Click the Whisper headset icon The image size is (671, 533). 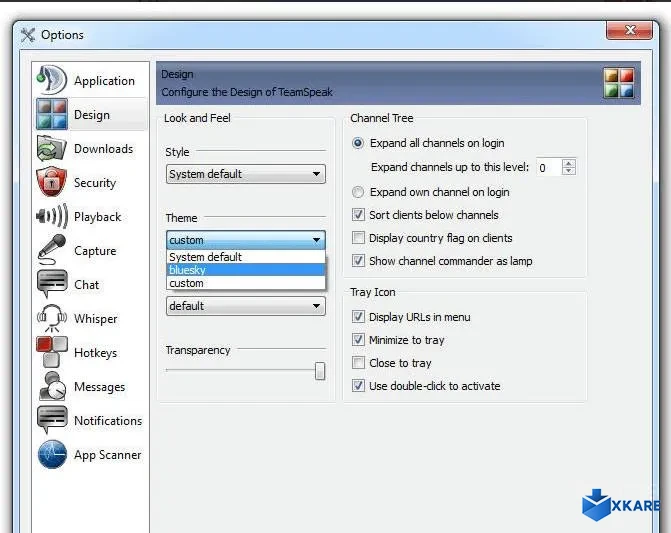tap(52, 318)
